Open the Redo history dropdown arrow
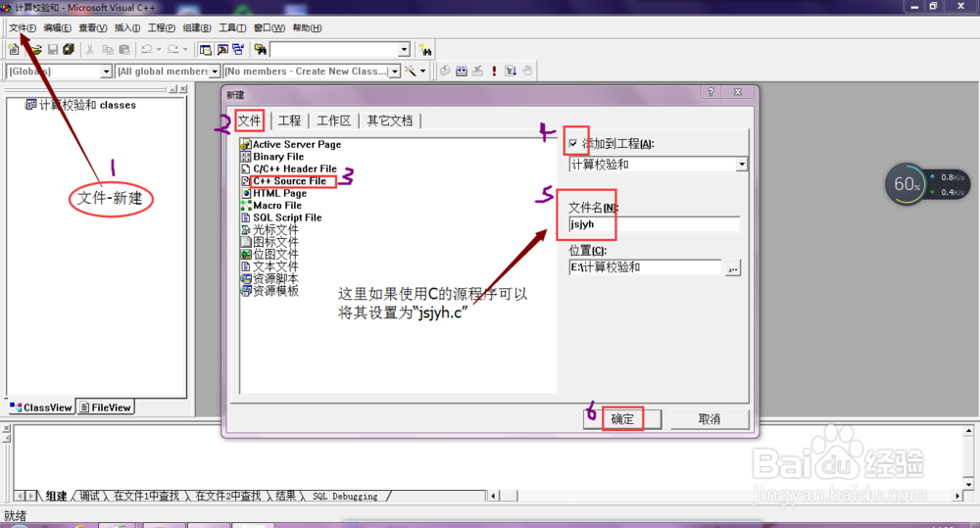Image resolution: width=980 pixels, height=528 pixels. tap(185, 49)
